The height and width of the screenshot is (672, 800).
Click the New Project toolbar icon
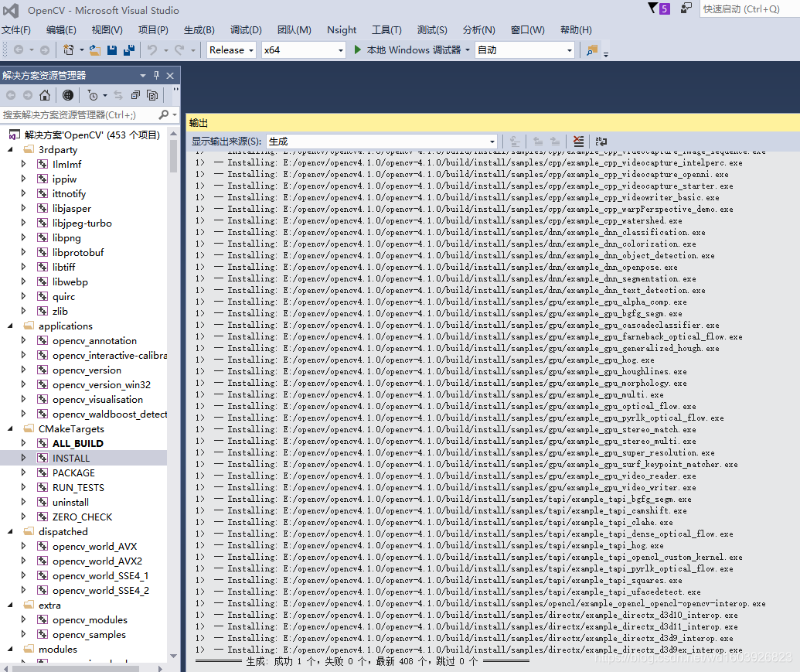point(68,50)
